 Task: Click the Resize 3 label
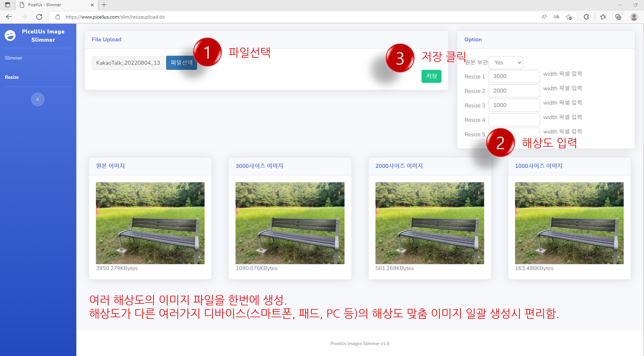point(475,106)
